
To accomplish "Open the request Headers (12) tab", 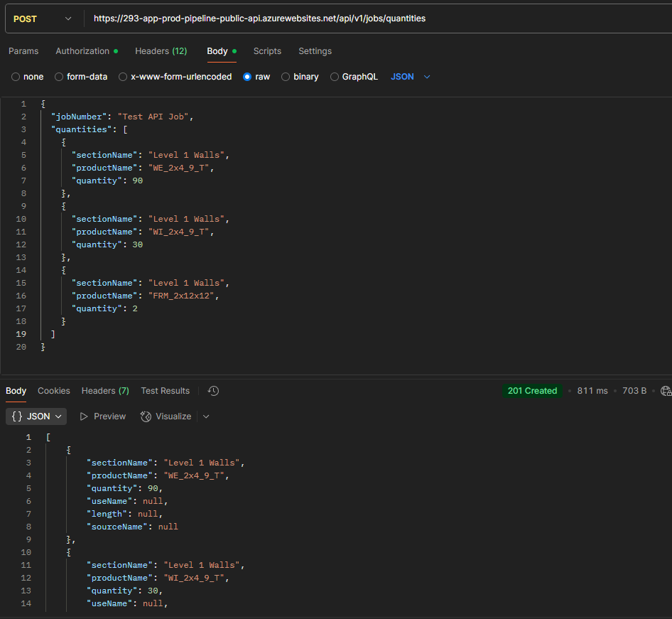I will coord(161,51).
